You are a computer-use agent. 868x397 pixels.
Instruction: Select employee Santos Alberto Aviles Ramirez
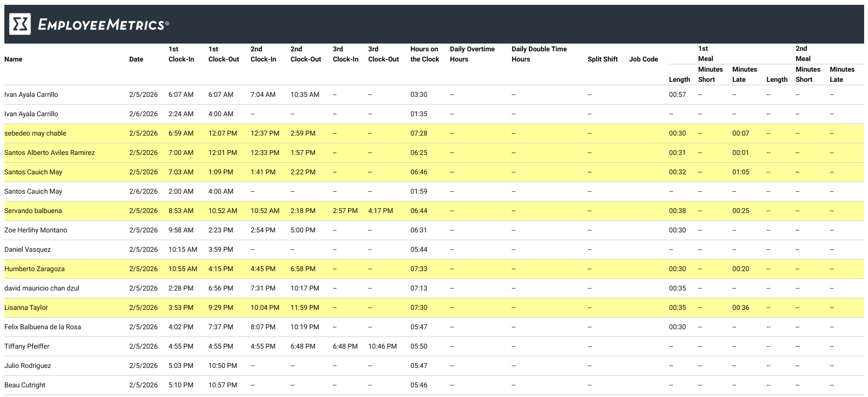[x=49, y=153]
